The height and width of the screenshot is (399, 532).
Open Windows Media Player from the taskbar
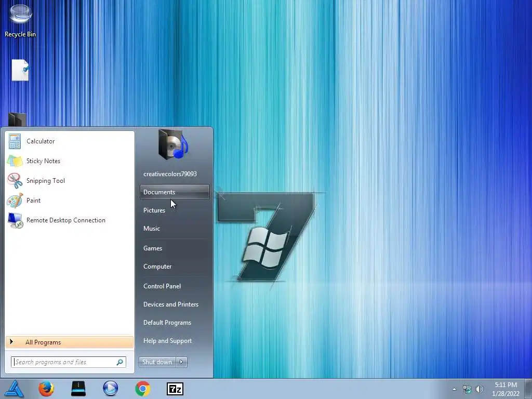pyautogui.click(x=110, y=389)
